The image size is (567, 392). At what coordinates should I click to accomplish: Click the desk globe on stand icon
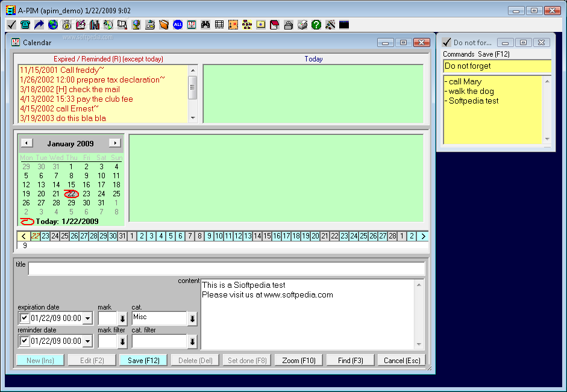pyautogui.click(x=136, y=25)
